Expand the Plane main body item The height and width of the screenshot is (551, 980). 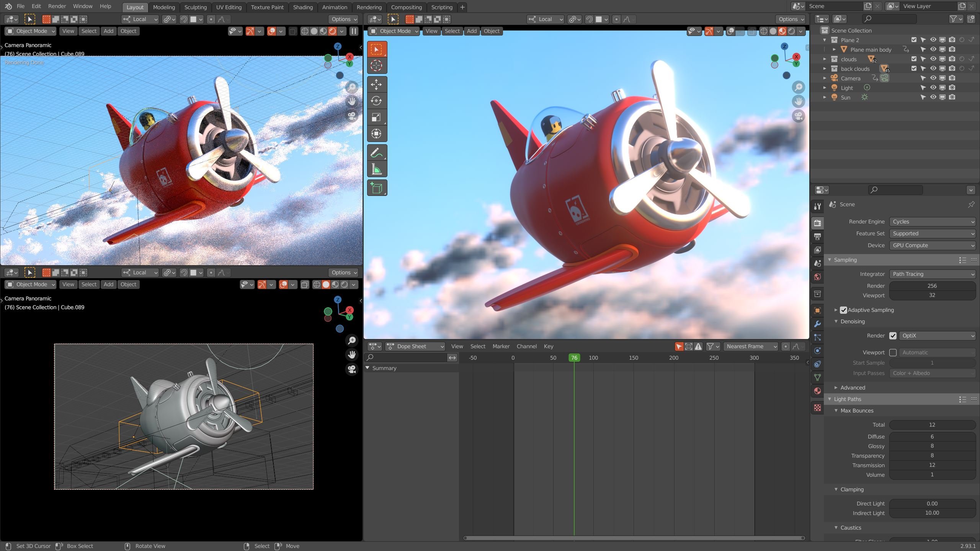pyautogui.click(x=835, y=49)
